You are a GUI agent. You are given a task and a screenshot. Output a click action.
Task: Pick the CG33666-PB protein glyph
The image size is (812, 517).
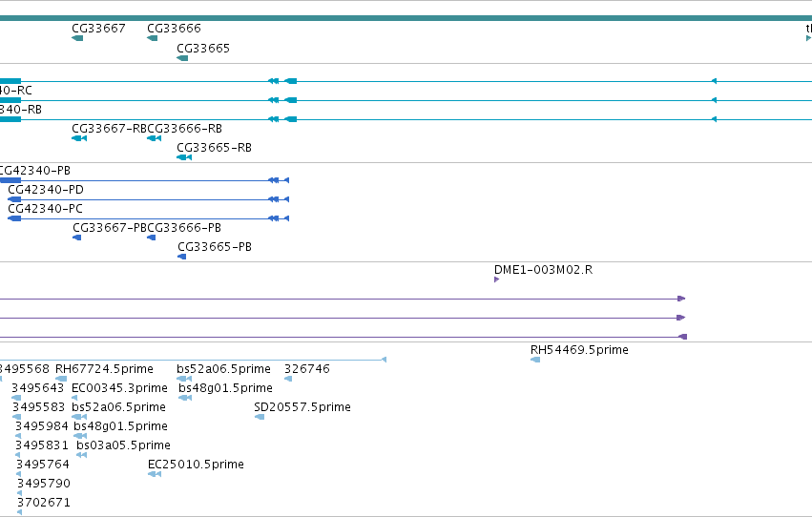click(152, 238)
